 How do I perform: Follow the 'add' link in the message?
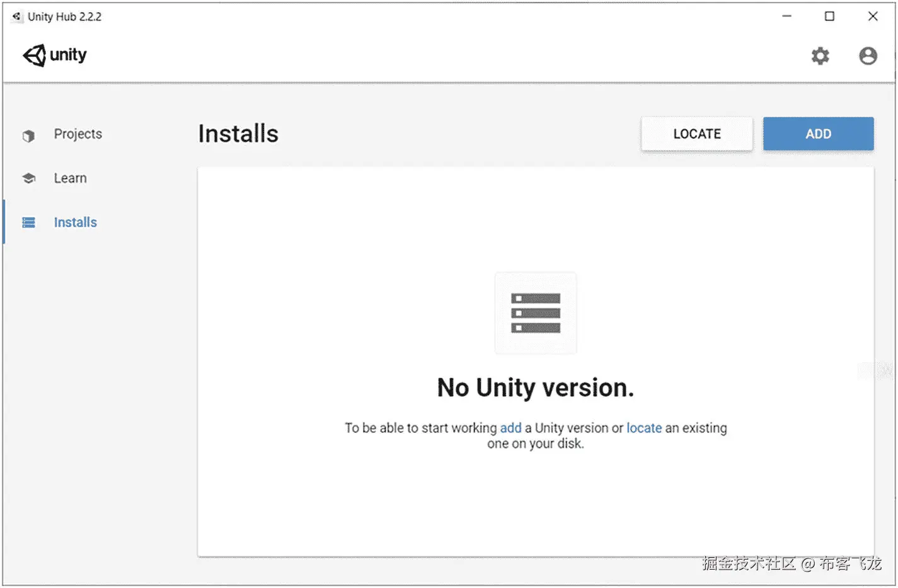tap(511, 428)
